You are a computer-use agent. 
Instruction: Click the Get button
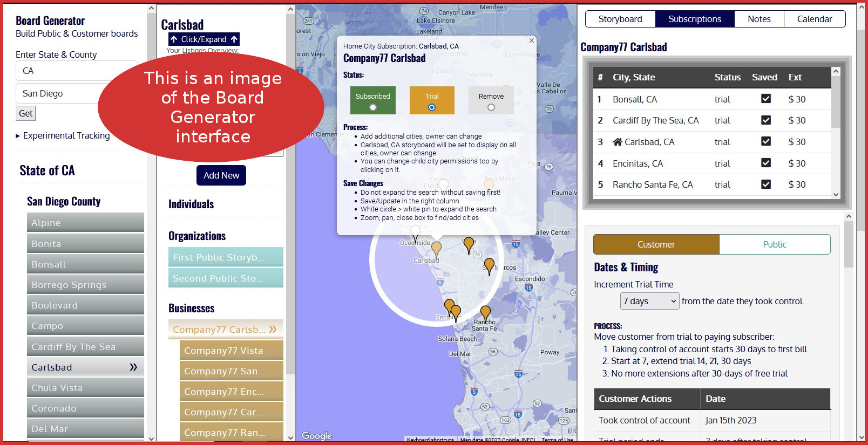(x=25, y=113)
